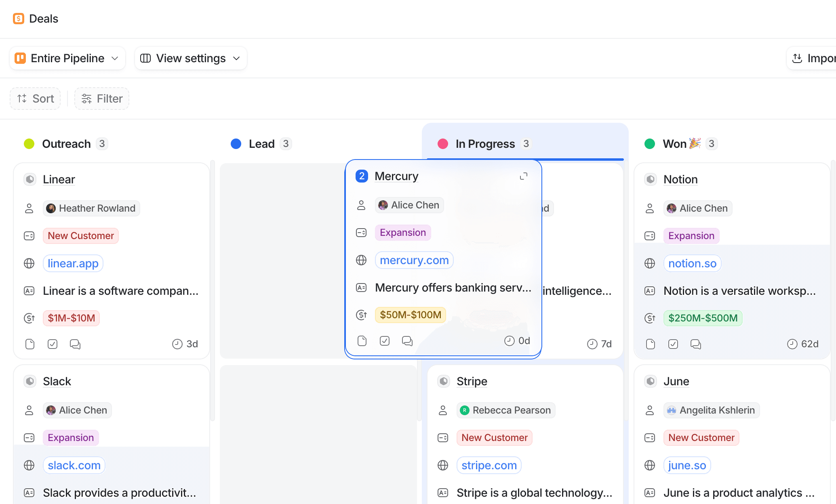Click Alice Chen chip on Slack card
The image size is (836, 504).
coord(77,410)
